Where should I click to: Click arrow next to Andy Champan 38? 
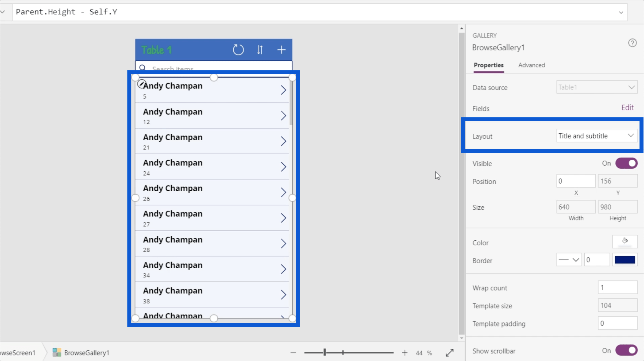[x=283, y=295]
